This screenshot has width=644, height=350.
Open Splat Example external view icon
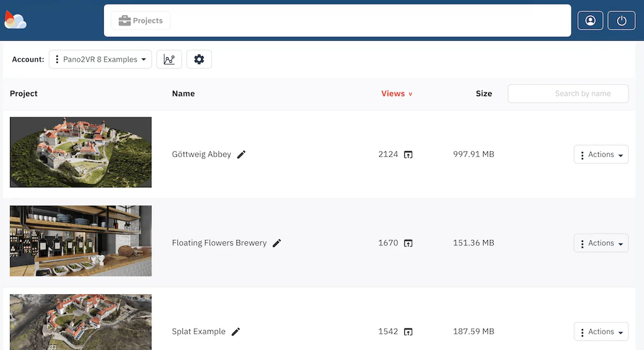coord(408,332)
